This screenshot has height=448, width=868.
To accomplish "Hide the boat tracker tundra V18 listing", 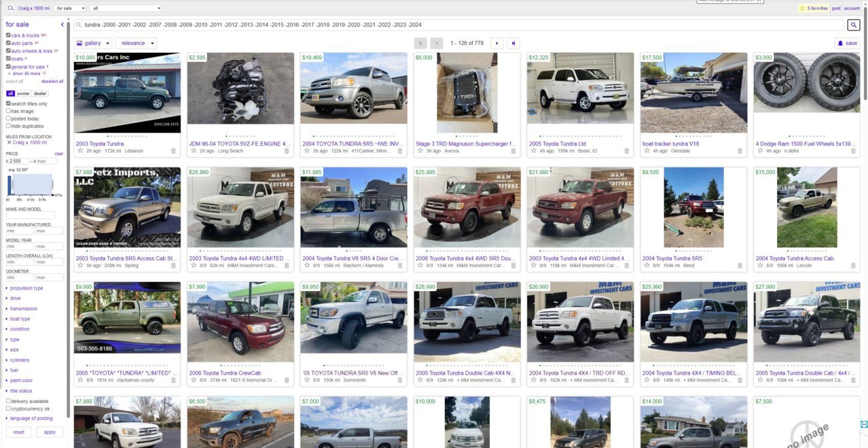I will pos(740,151).
